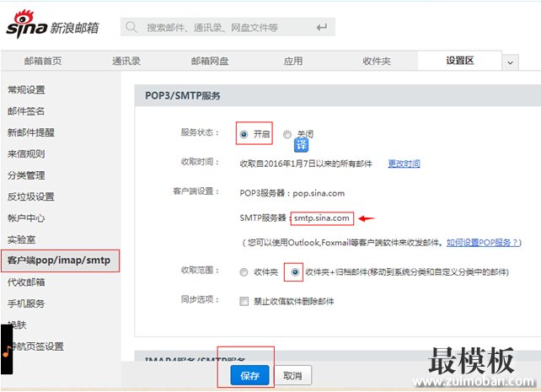Select the 设置区 tab
Image resolution: width=541 pixels, height=392 pixels.
tap(460, 61)
